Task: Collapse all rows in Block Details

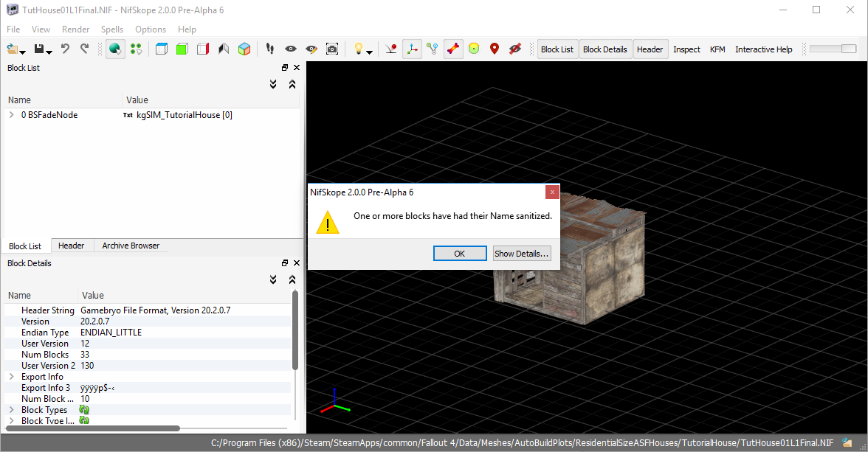Action: pos(292,279)
